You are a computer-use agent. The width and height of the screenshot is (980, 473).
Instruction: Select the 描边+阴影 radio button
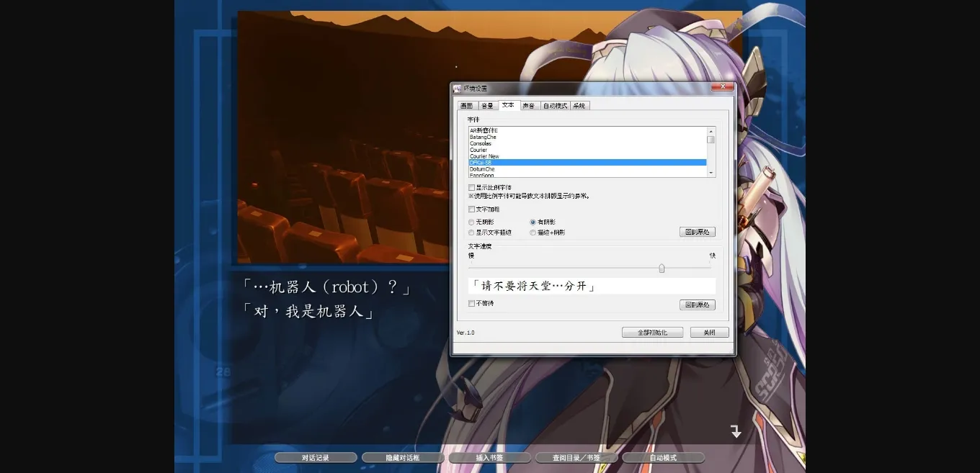click(x=533, y=232)
